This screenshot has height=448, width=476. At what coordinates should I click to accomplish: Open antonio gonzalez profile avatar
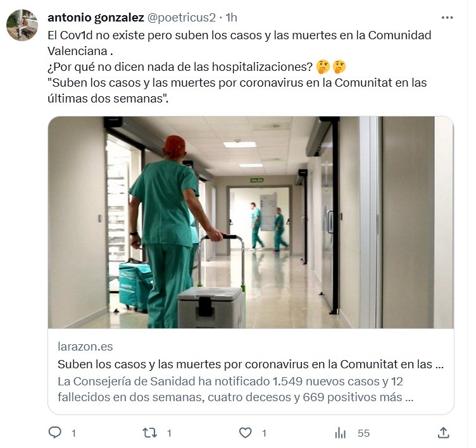coord(22,25)
